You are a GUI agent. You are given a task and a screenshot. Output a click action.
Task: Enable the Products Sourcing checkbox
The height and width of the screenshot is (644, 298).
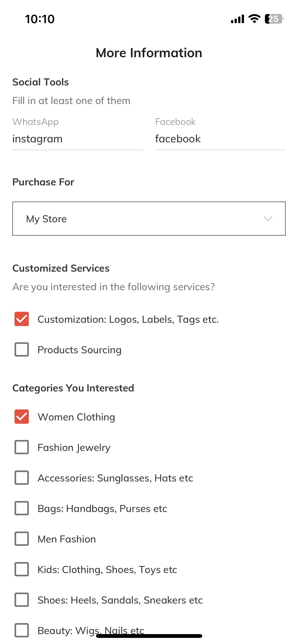pos(22,349)
